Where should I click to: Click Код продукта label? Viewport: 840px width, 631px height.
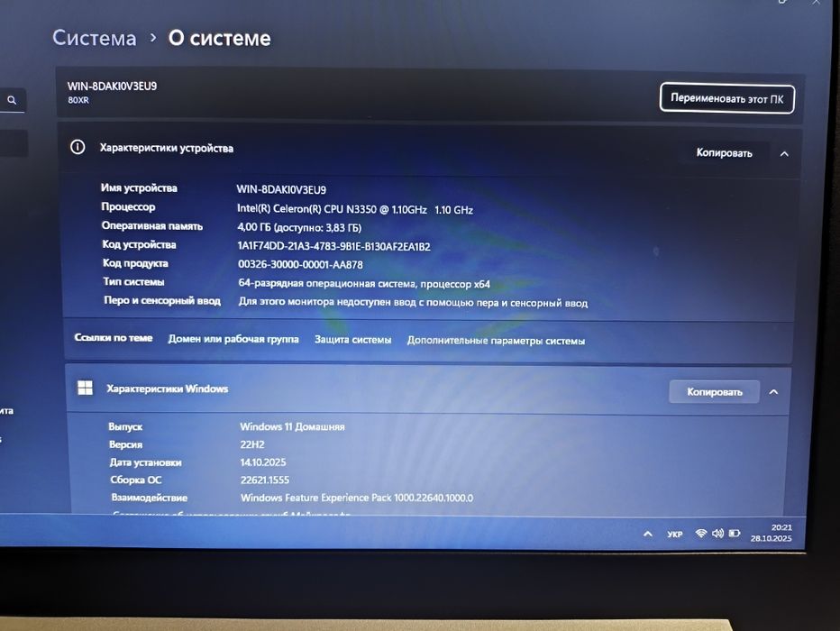(x=135, y=263)
